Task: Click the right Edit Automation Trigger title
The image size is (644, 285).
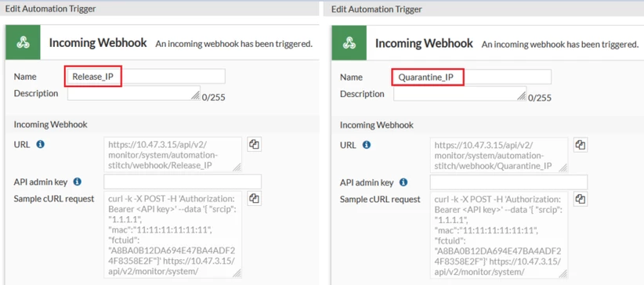Action: click(x=376, y=9)
